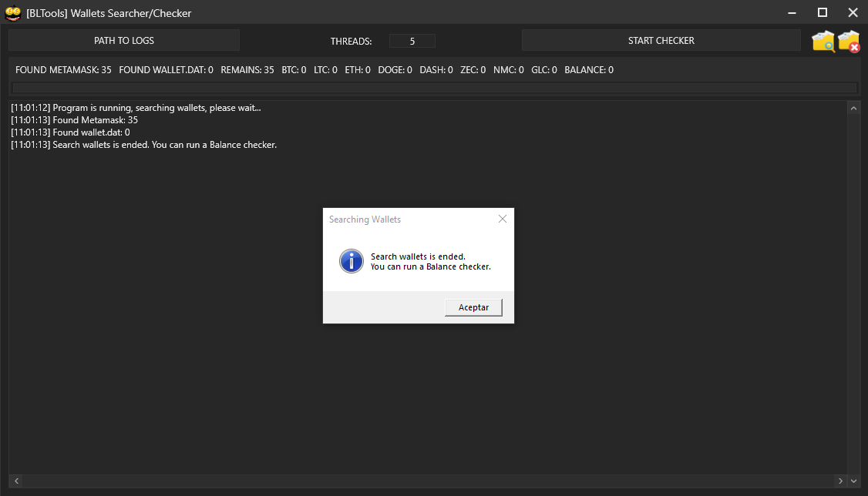The height and width of the screenshot is (496, 868).
Task: Select the 'Program is running' log line
Action: click(136, 108)
